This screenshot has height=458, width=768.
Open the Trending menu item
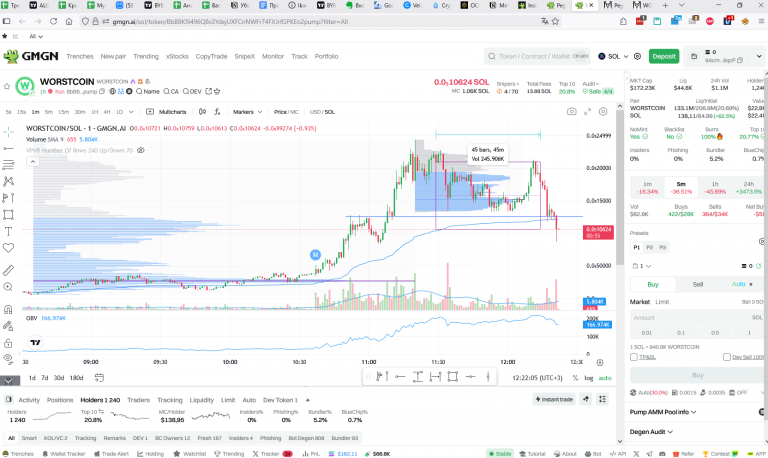[146, 56]
